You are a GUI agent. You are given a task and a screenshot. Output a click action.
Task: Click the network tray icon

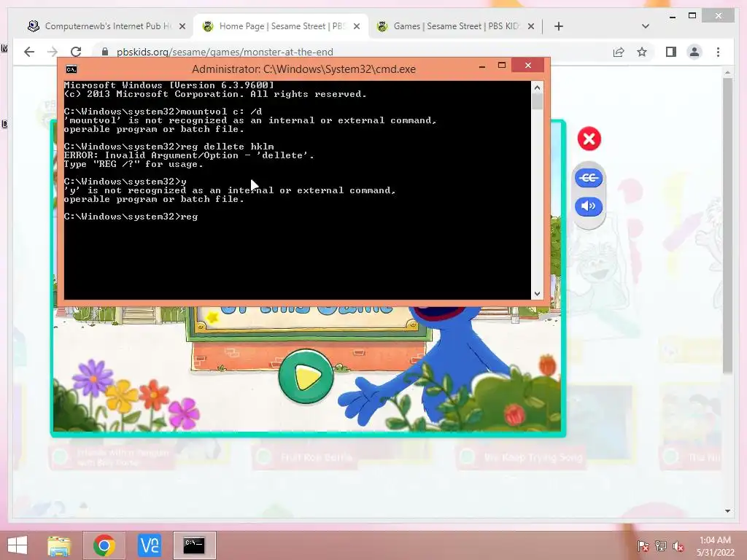(661, 546)
